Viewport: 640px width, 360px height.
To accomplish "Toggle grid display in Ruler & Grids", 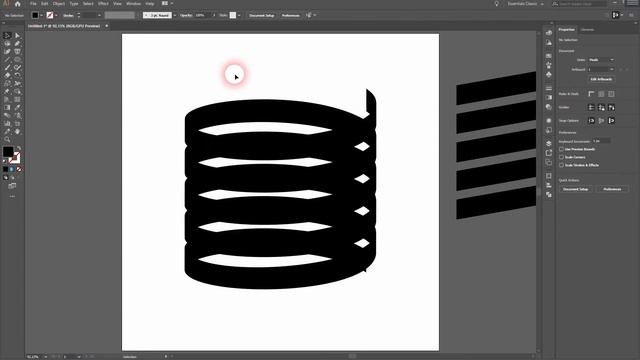I will [601, 94].
